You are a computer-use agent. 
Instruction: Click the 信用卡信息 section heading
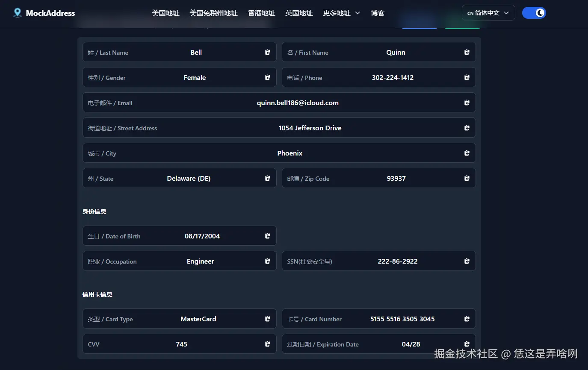point(98,294)
